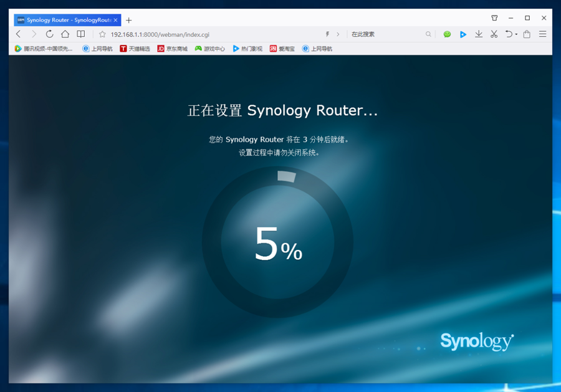Viewport: 561px width, 392px height.
Task: Expand the undo closed tab dropdown arrow
Action: pos(516,35)
